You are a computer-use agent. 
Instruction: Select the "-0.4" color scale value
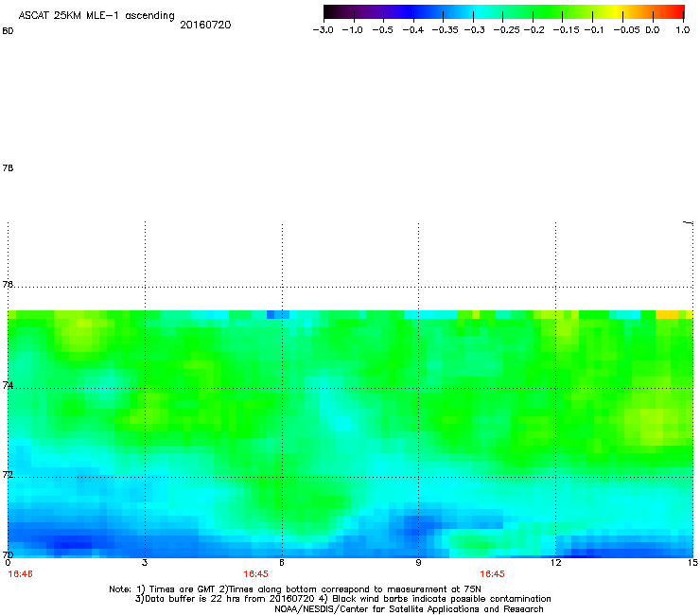coord(413,30)
